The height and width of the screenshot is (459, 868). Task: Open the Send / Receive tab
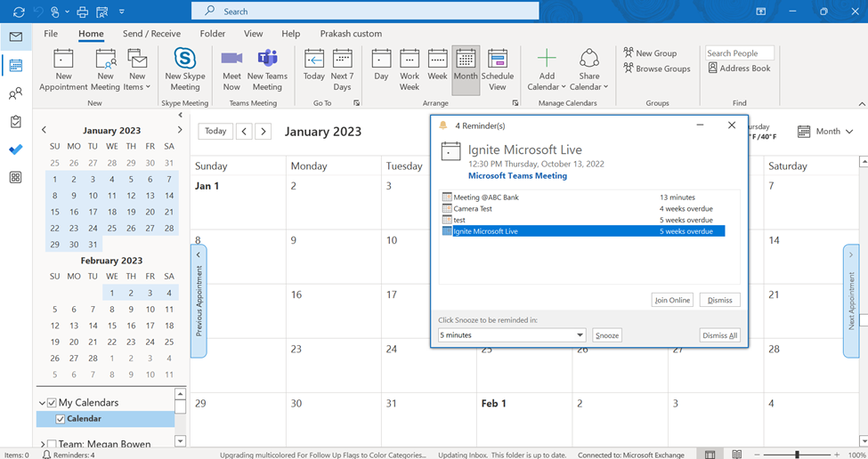tap(151, 34)
